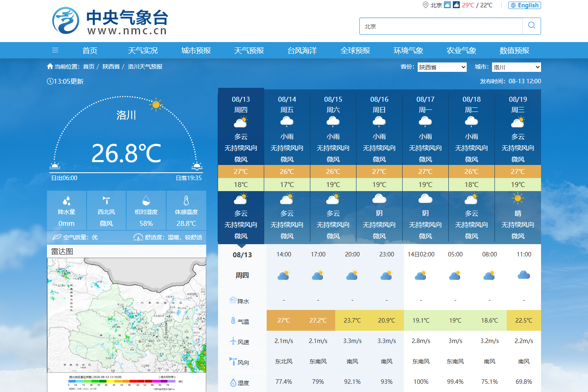
Task: Select the 08/16 周日 forecast column
Action: [379, 167]
